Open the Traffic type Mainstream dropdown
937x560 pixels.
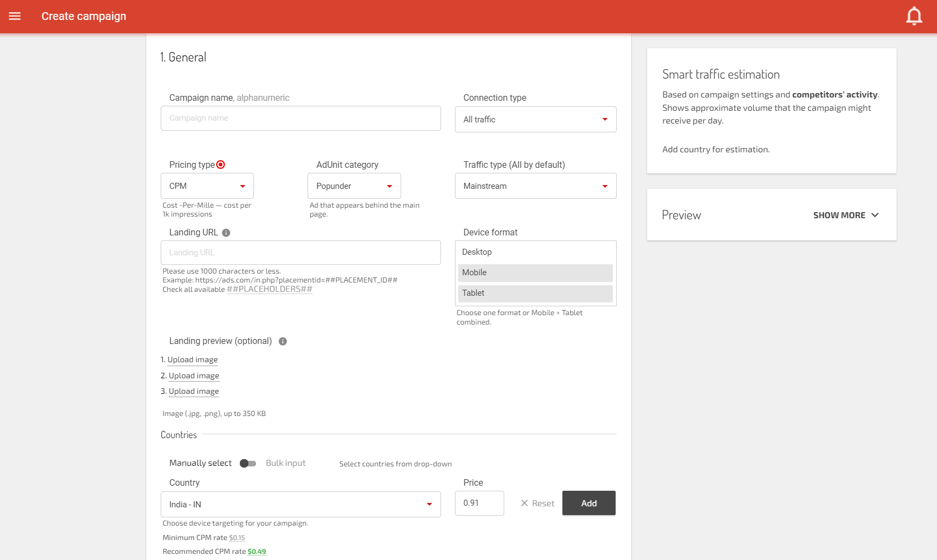(535, 186)
